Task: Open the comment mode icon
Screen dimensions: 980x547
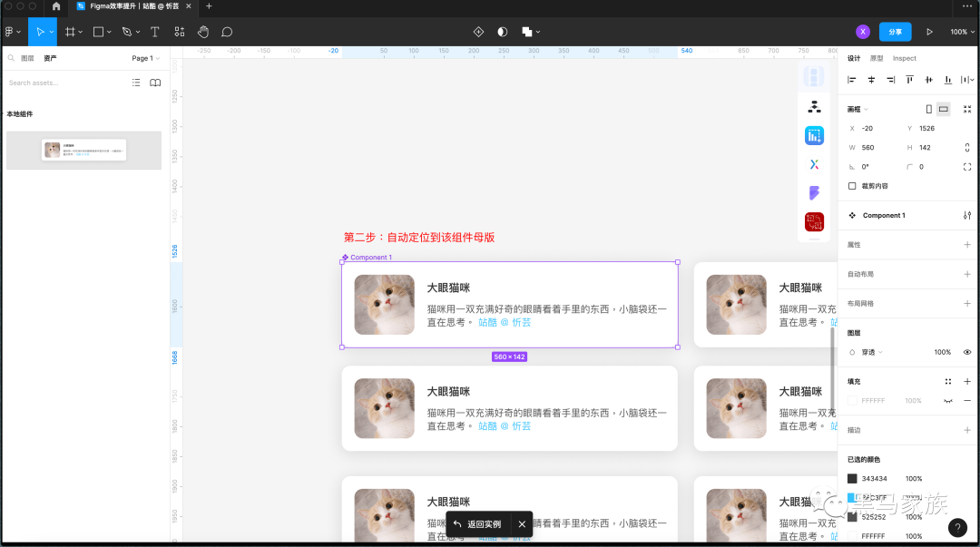Action: (227, 31)
